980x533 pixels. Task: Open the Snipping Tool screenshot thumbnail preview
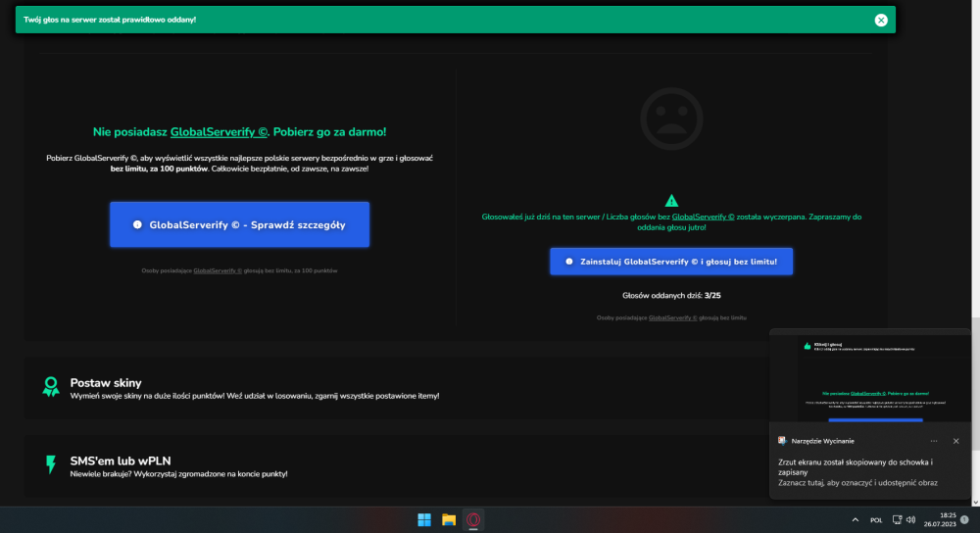(x=870, y=377)
